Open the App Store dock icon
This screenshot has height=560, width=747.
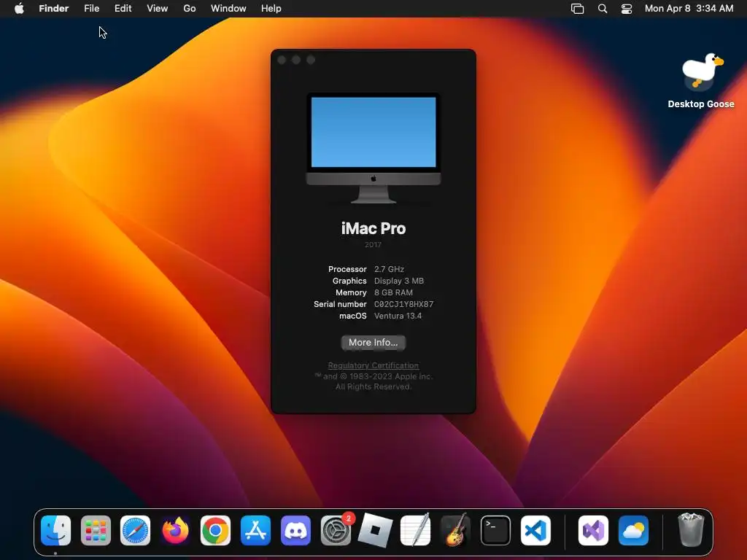(x=255, y=531)
